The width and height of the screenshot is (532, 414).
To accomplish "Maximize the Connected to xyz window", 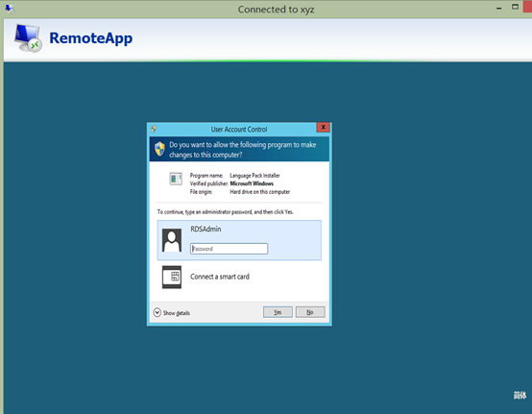I will click(x=515, y=7).
